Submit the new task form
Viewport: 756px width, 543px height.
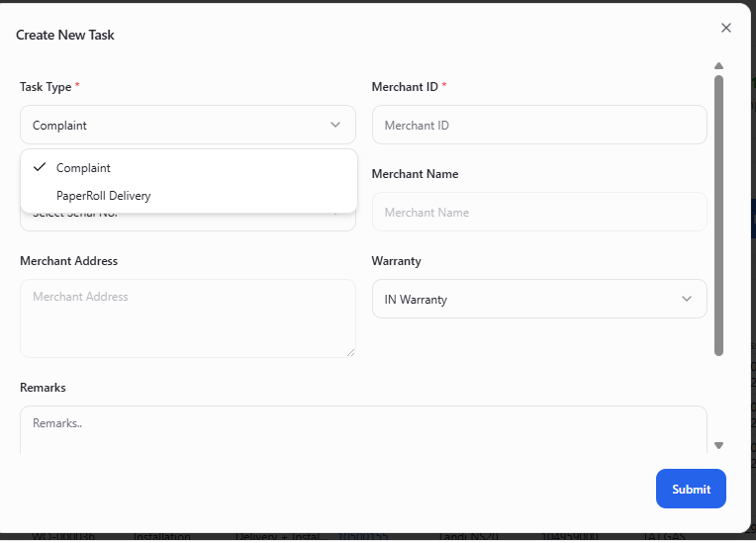point(691,489)
